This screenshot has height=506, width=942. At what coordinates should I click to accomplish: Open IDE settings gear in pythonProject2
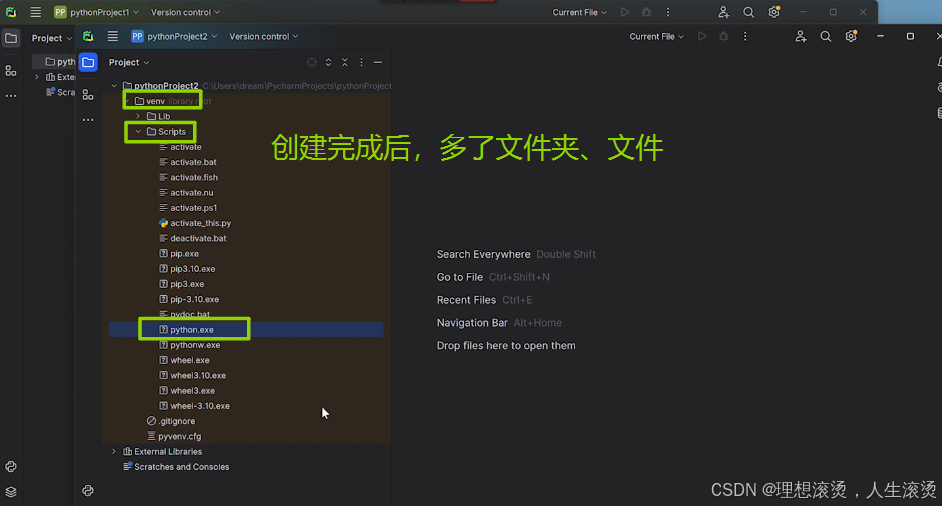pyautogui.click(x=851, y=37)
